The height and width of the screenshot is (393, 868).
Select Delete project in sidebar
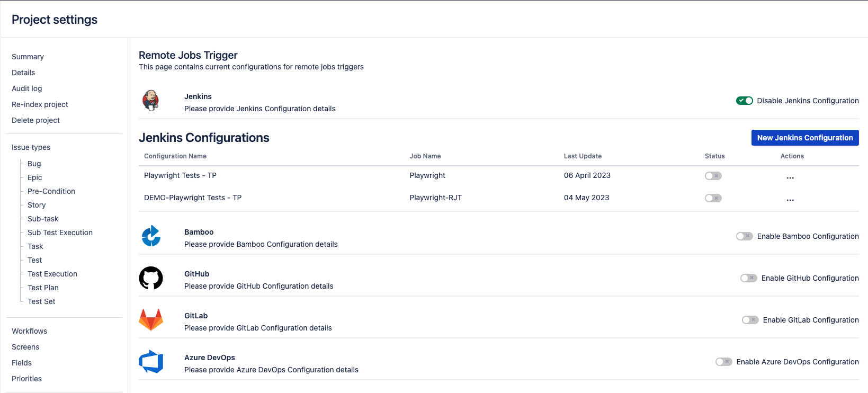pyautogui.click(x=35, y=120)
